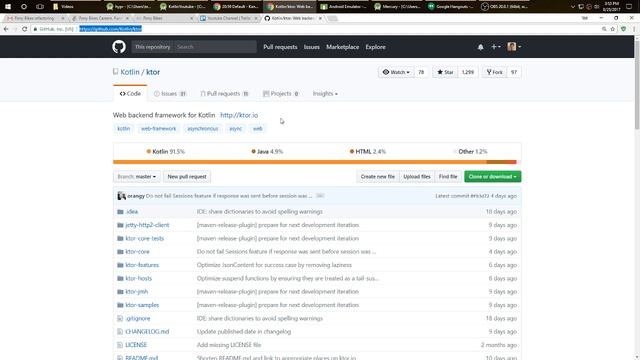Select the async topic tag

coord(236,129)
